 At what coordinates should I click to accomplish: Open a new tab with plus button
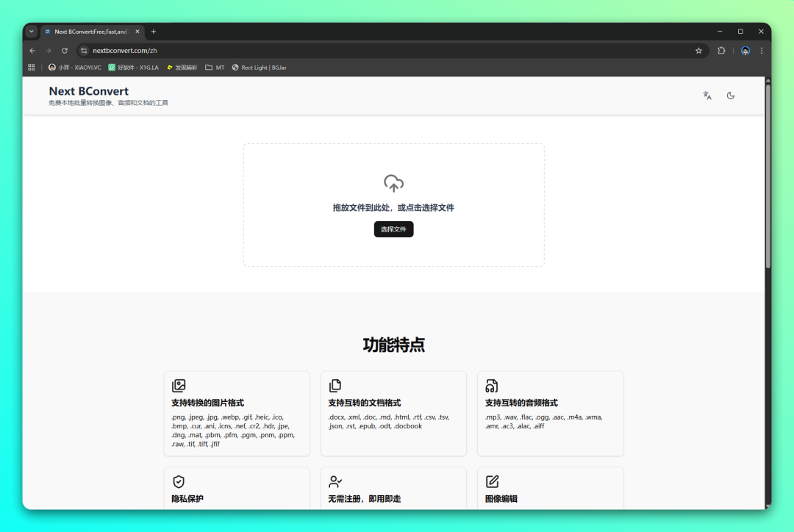154,32
